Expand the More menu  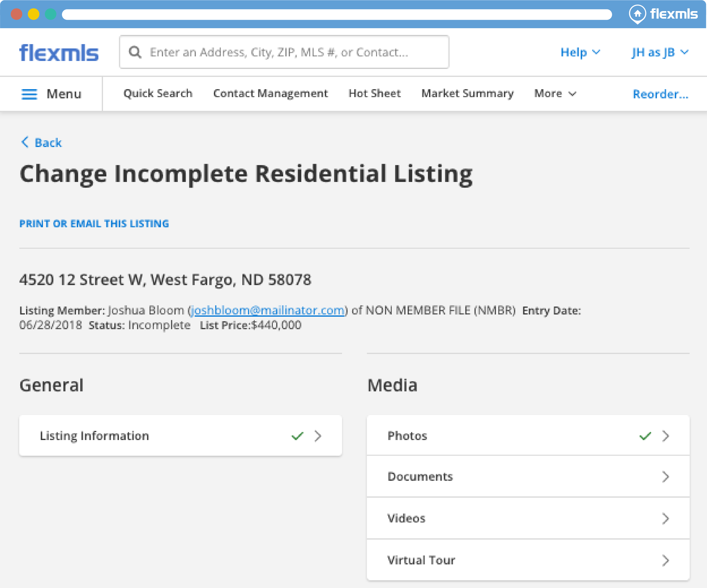(555, 94)
